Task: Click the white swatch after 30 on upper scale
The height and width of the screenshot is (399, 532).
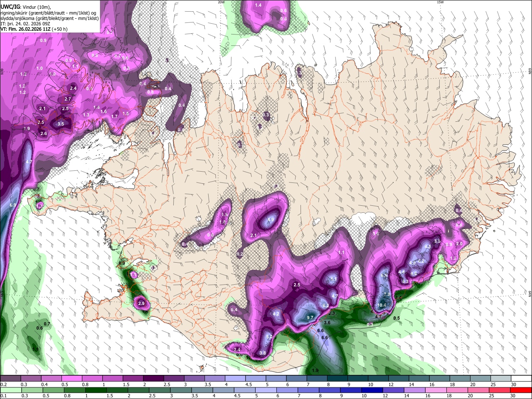Action: [521, 379]
